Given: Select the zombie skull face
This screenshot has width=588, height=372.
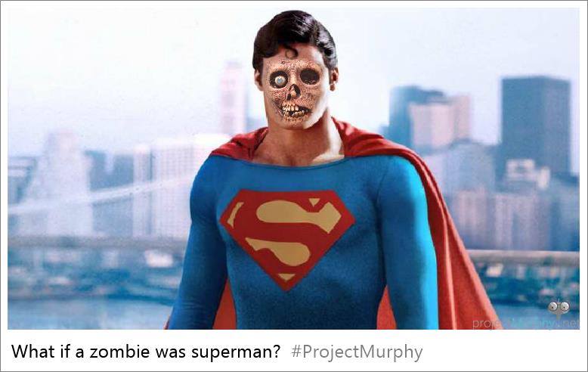Looking at the screenshot, I should click(x=295, y=93).
